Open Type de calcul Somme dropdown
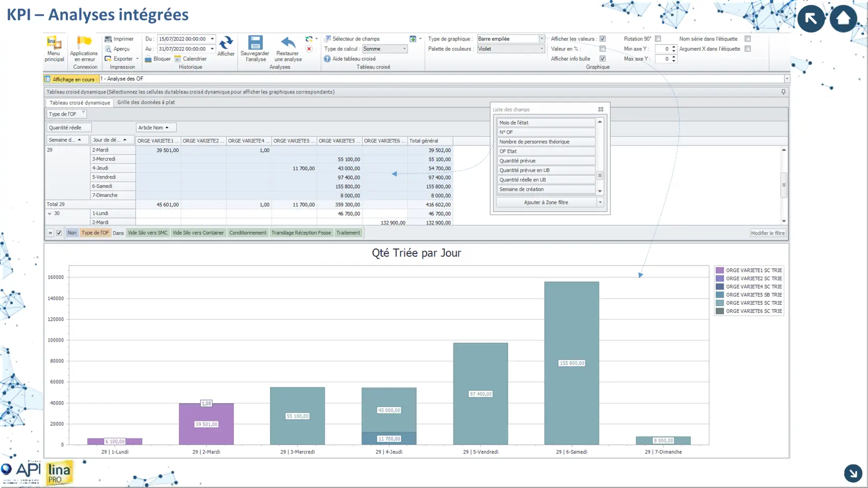The width and height of the screenshot is (868, 488). [404, 49]
